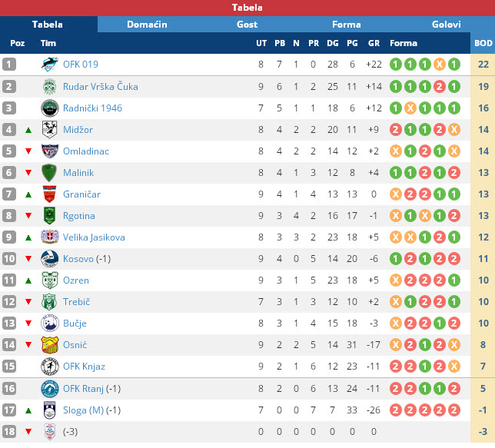
Task: Switch to the Domaćin tab
Action: click(147, 25)
